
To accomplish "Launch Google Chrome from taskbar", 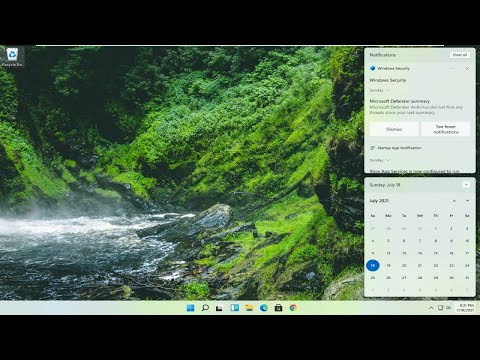I will pyautogui.click(x=293, y=308).
